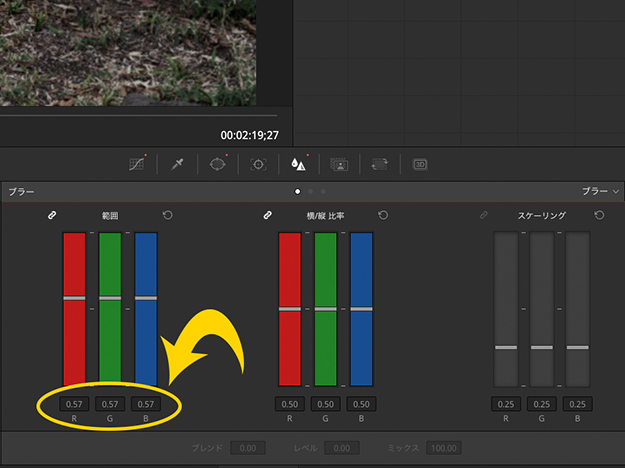Switch to the first blur mode dot
The image size is (625, 468).
tap(297, 190)
